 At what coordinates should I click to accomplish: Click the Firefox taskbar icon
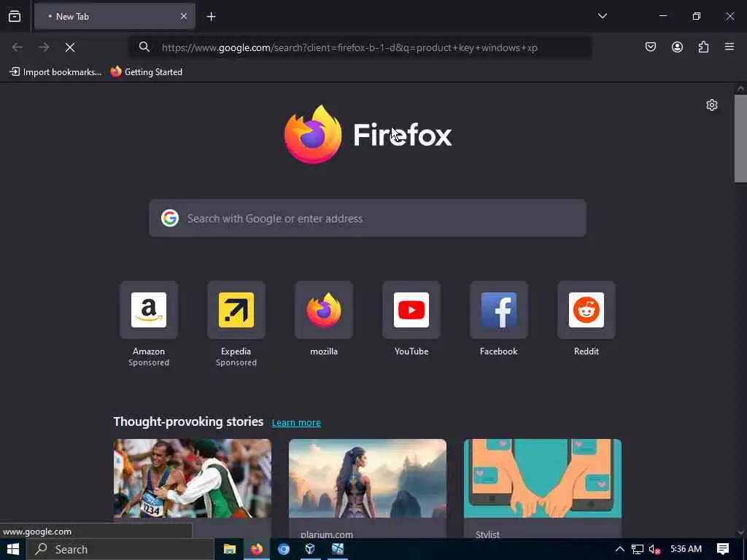point(257,549)
